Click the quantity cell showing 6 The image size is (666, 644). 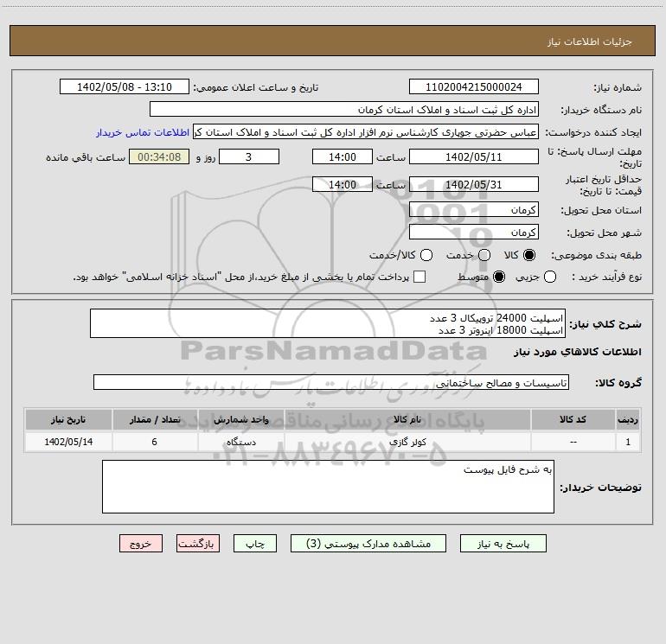[155, 442]
